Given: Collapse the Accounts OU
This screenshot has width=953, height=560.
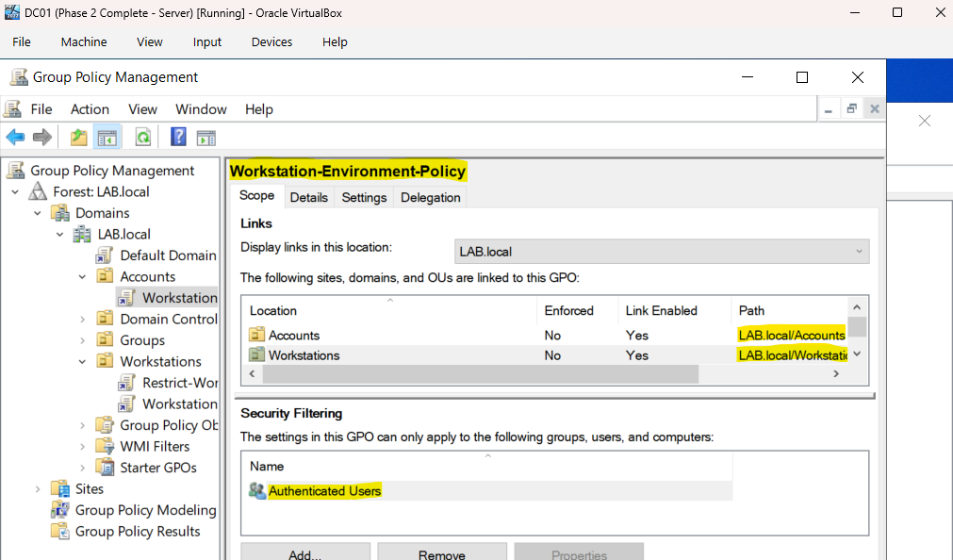Looking at the screenshot, I should pos(82,276).
